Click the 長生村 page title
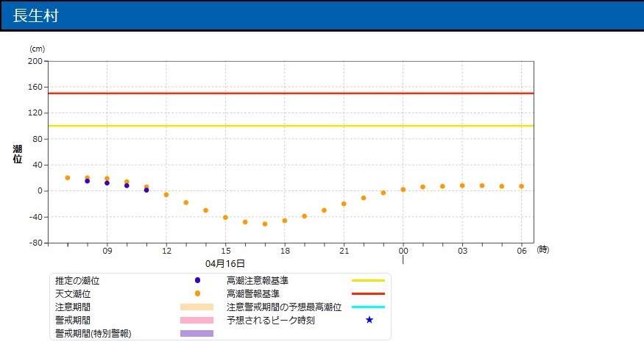 point(36,15)
